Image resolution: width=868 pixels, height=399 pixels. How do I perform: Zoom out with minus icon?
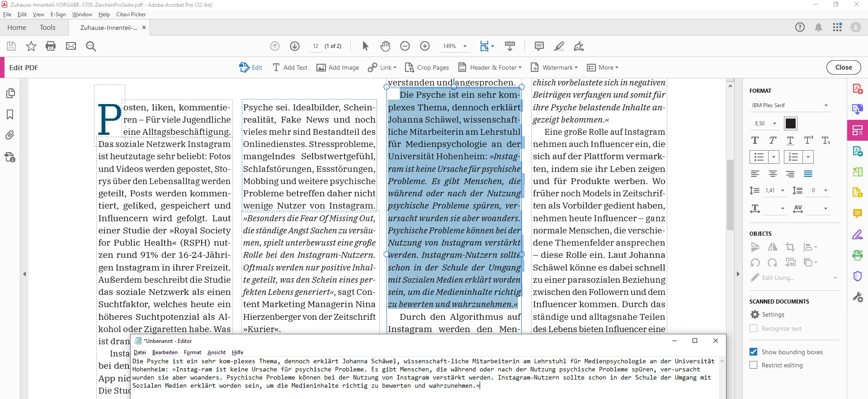pos(405,46)
